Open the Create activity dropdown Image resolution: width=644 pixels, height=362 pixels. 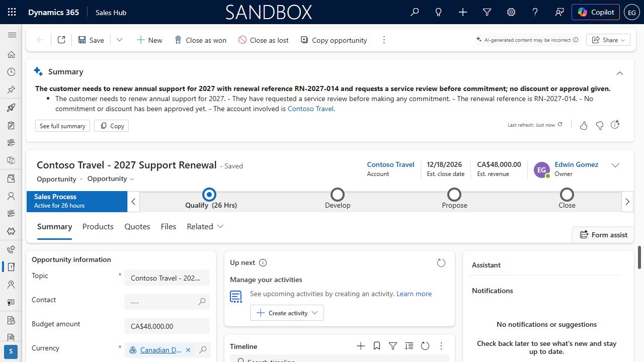287,313
